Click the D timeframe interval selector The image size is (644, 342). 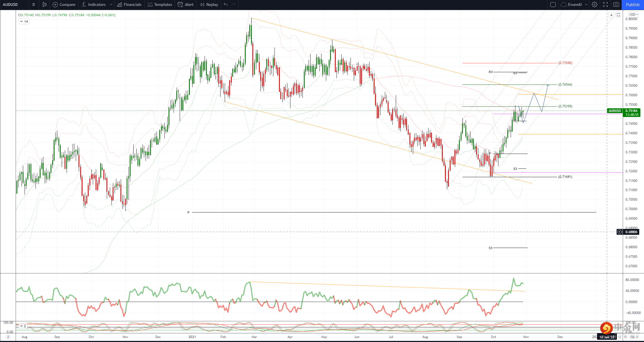tap(34, 4)
